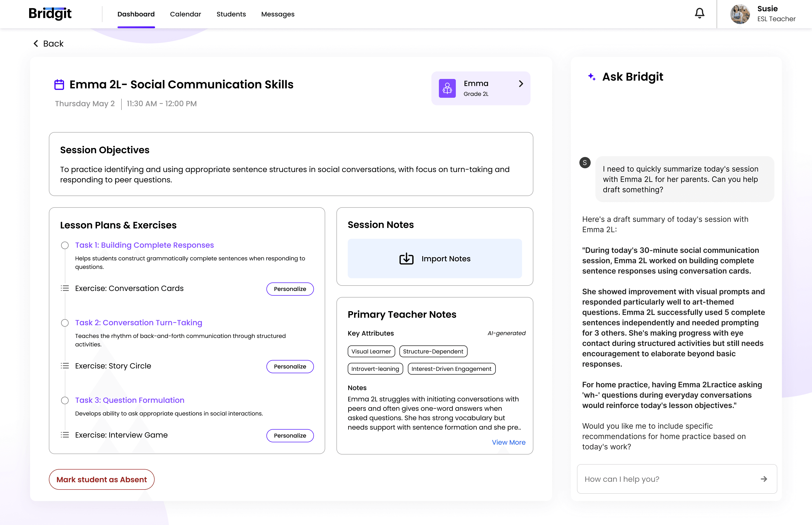Click Emma's purple student icon
Image resolution: width=812 pixels, height=525 pixels.
coord(447,88)
